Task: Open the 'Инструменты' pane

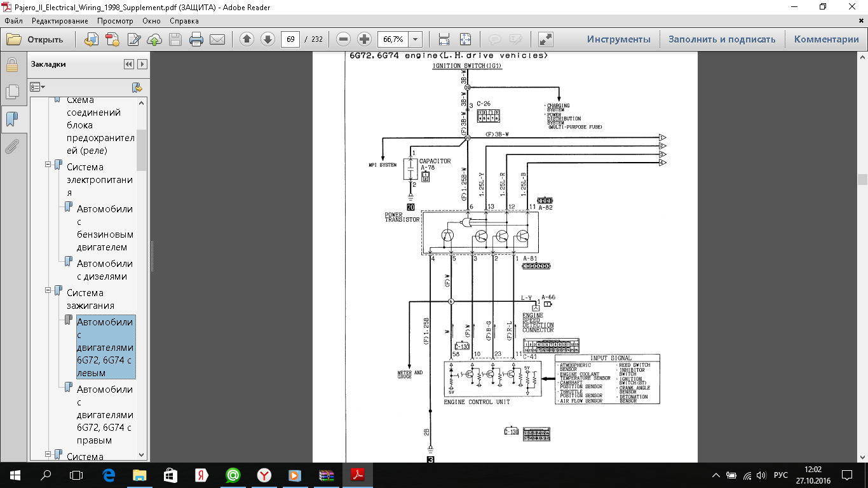Action: pos(618,39)
